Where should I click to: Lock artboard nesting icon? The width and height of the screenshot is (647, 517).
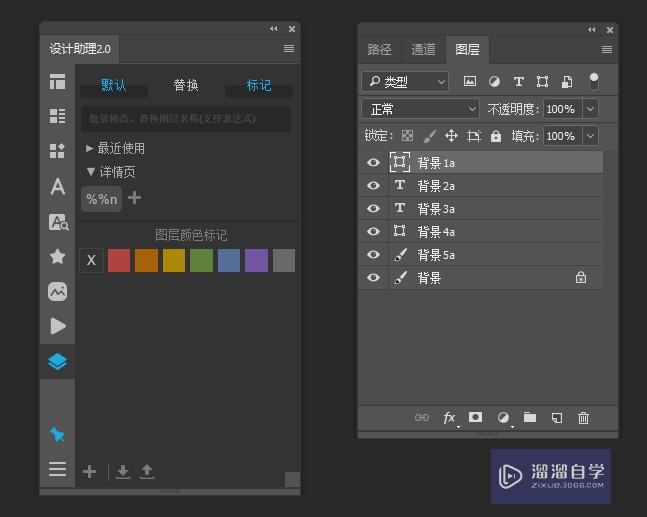pos(474,136)
